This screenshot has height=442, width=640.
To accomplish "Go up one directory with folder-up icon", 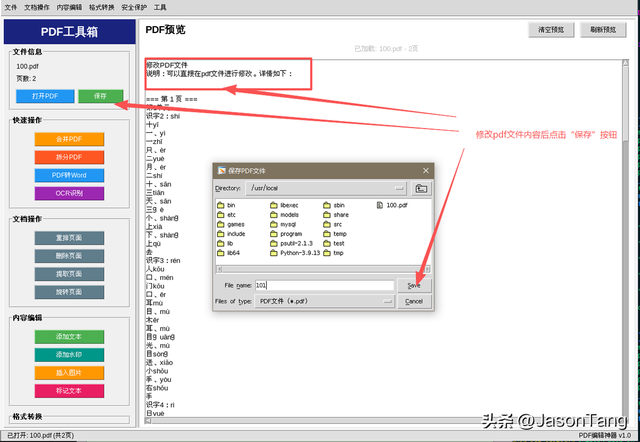I will pyautogui.click(x=421, y=188).
